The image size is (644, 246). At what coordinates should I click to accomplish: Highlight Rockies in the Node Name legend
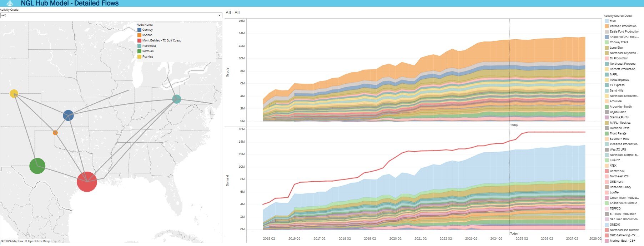click(x=147, y=56)
